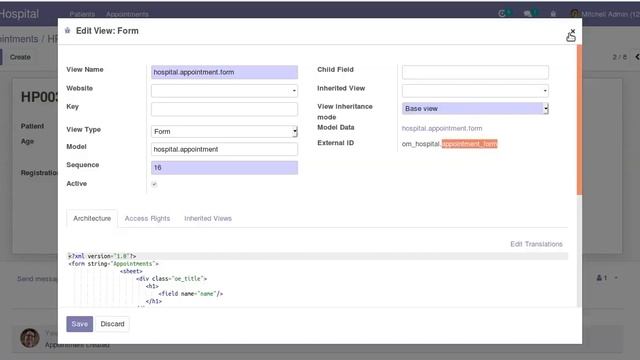
Task: Open the View inheritance mode dropdown
Action: click(x=475, y=109)
